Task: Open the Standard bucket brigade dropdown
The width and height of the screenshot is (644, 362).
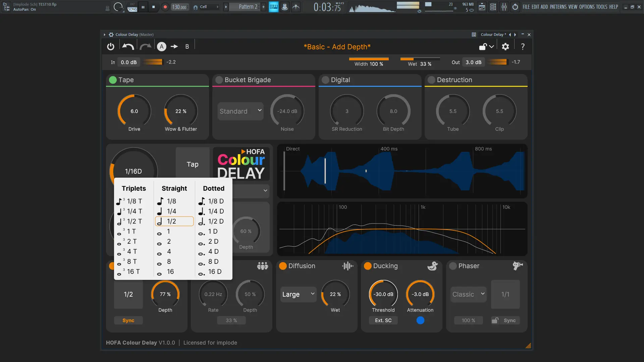Action: tap(240, 111)
